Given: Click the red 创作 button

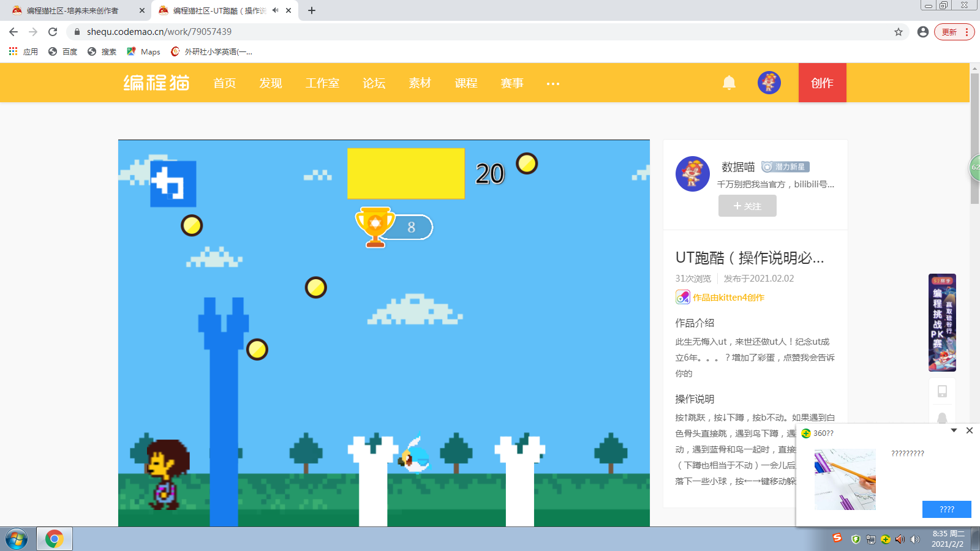Looking at the screenshot, I should point(823,83).
